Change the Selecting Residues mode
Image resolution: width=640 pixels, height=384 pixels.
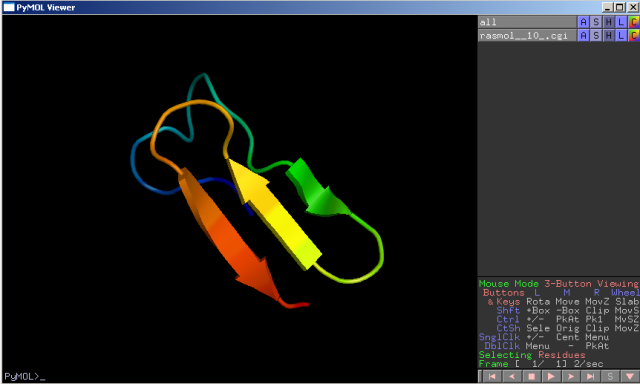(532, 355)
